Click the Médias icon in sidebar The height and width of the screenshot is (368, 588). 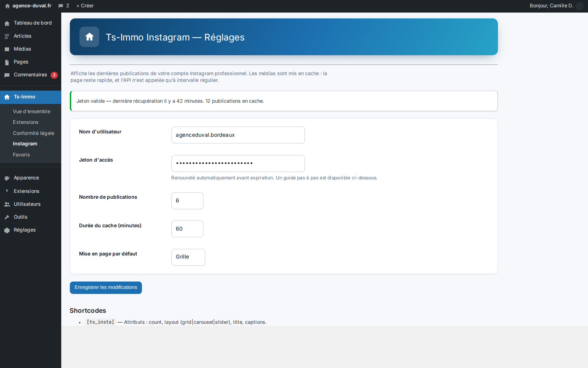pos(7,49)
